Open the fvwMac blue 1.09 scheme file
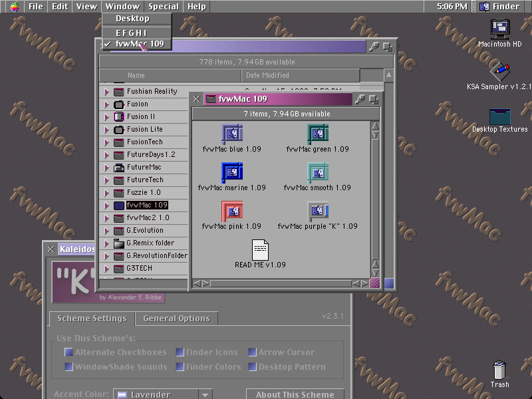 coord(232,134)
